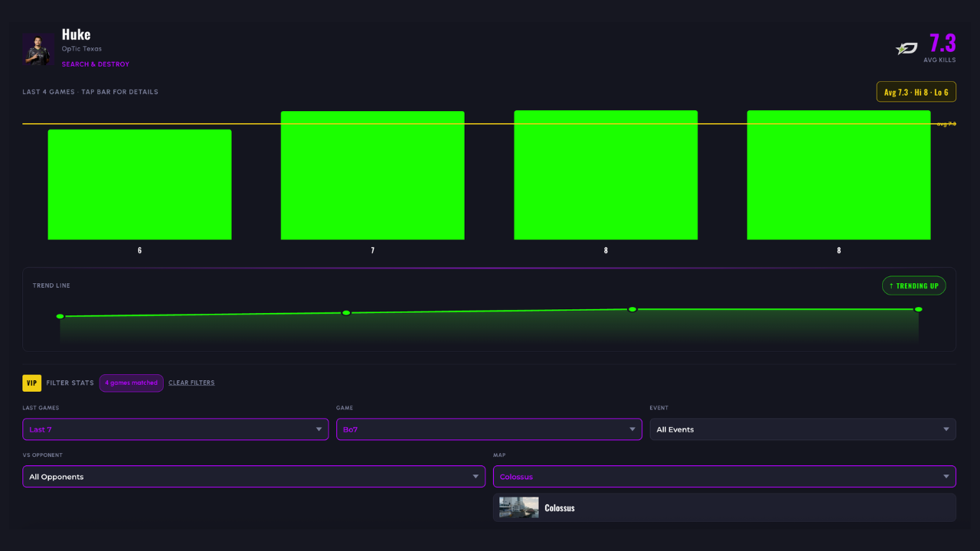Click the '4 games matched' badge
The image size is (980, 551).
pos(131,383)
